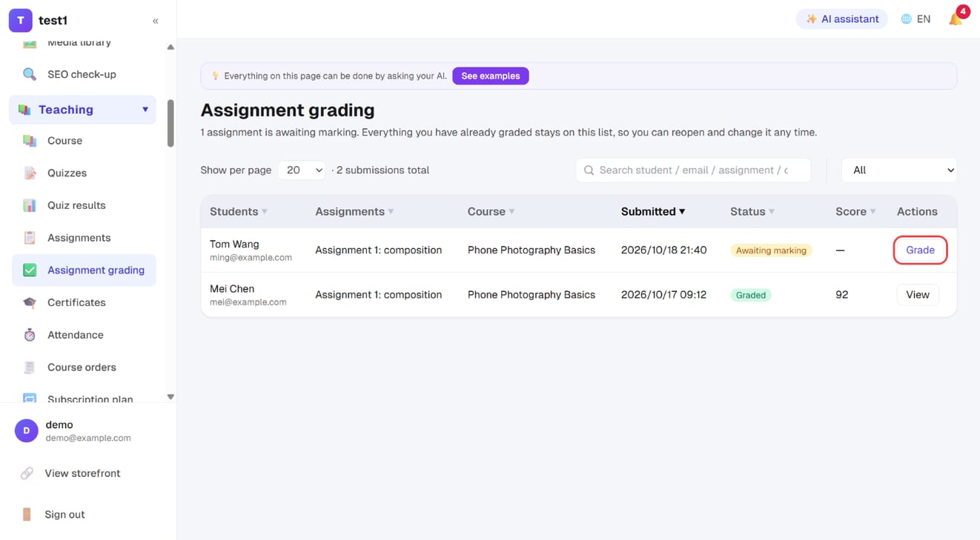Click Mei Chen student name
980x540 pixels.
tap(232, 289)
